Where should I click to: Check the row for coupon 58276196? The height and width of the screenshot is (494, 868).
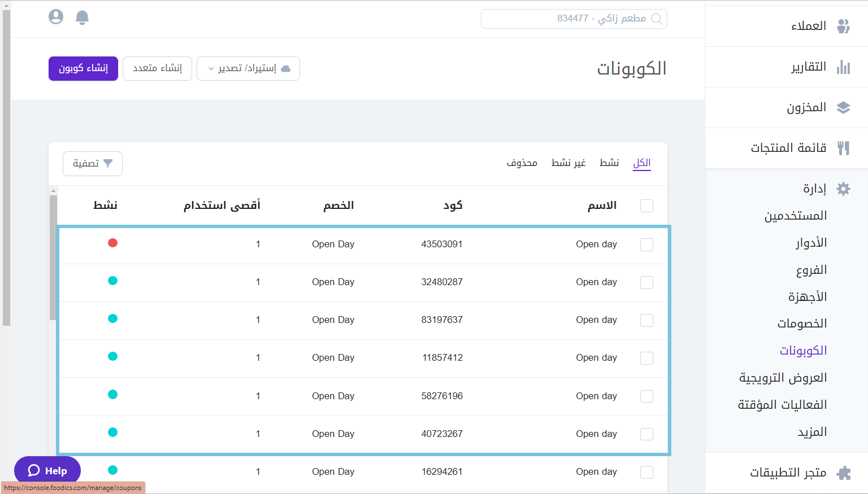(x=646, y=396)
